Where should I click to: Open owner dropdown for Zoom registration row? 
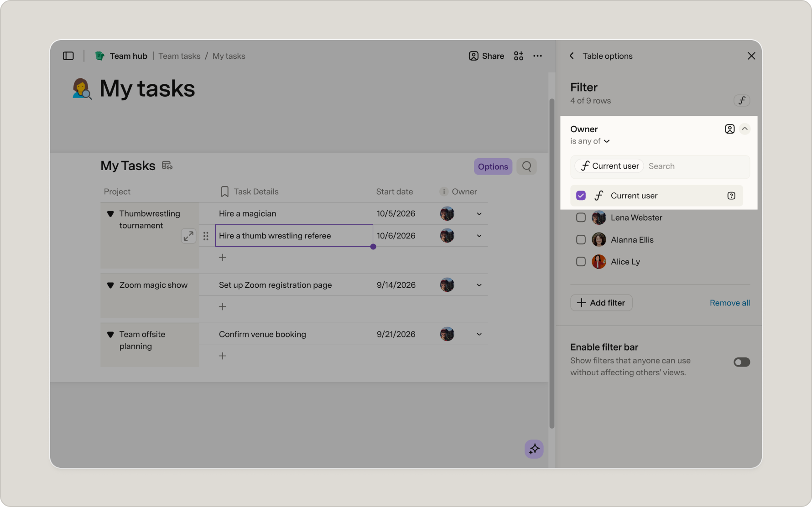tap(479, 285)
